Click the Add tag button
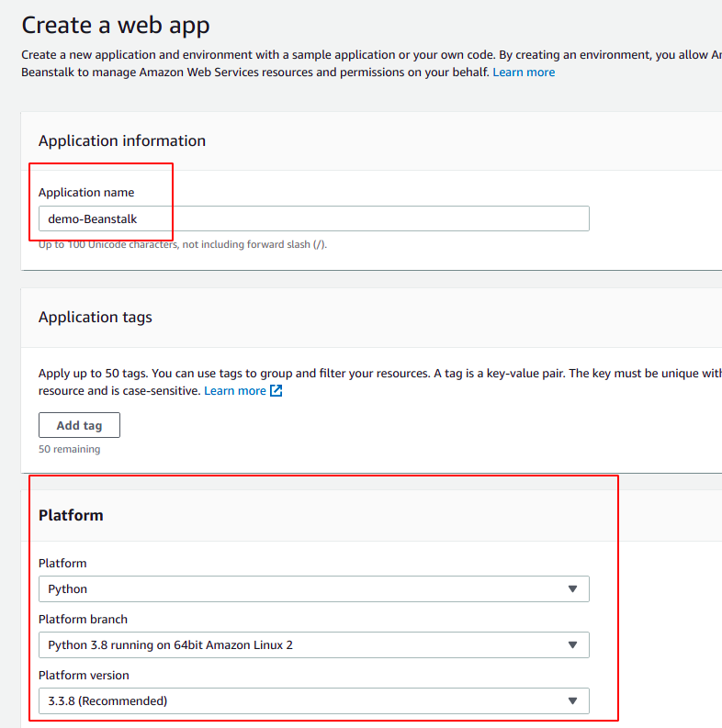Image resolution: width=722 pixels, height=728 pixels. coord(79,425)
